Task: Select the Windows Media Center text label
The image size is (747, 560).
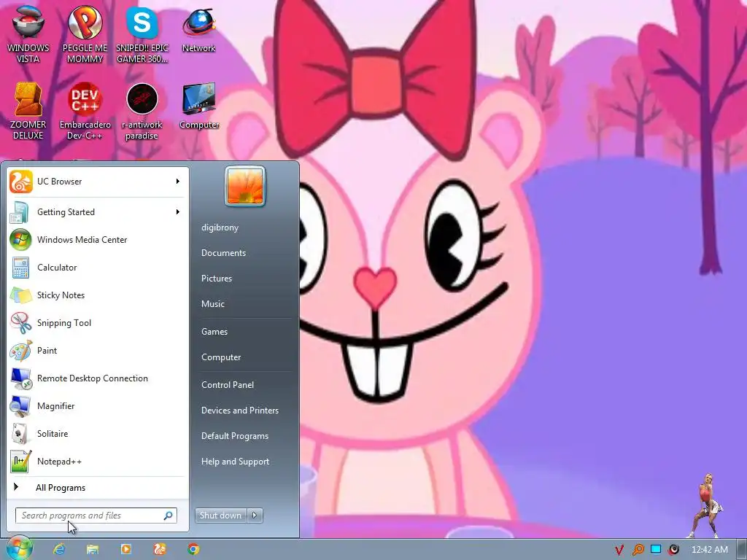Action: 82,239
